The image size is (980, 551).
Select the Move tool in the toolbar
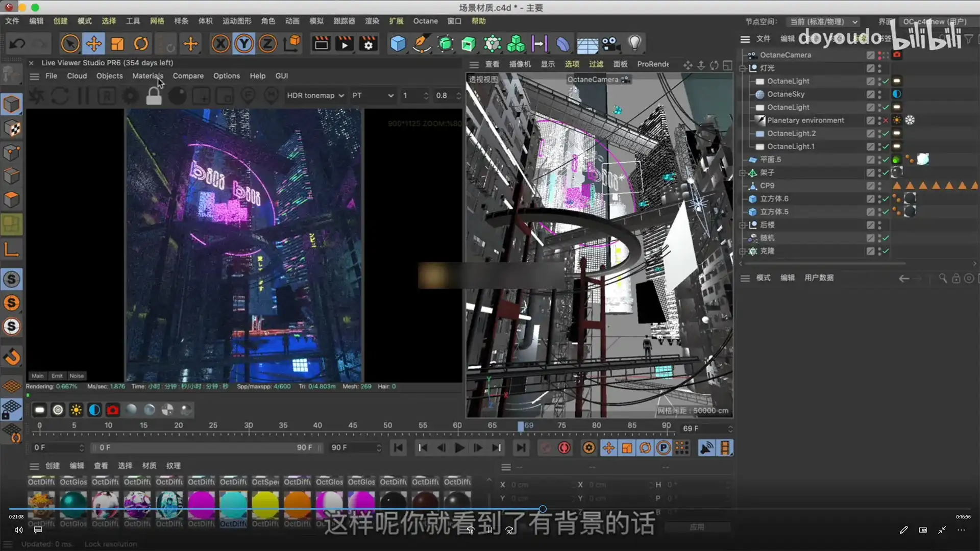94,44
